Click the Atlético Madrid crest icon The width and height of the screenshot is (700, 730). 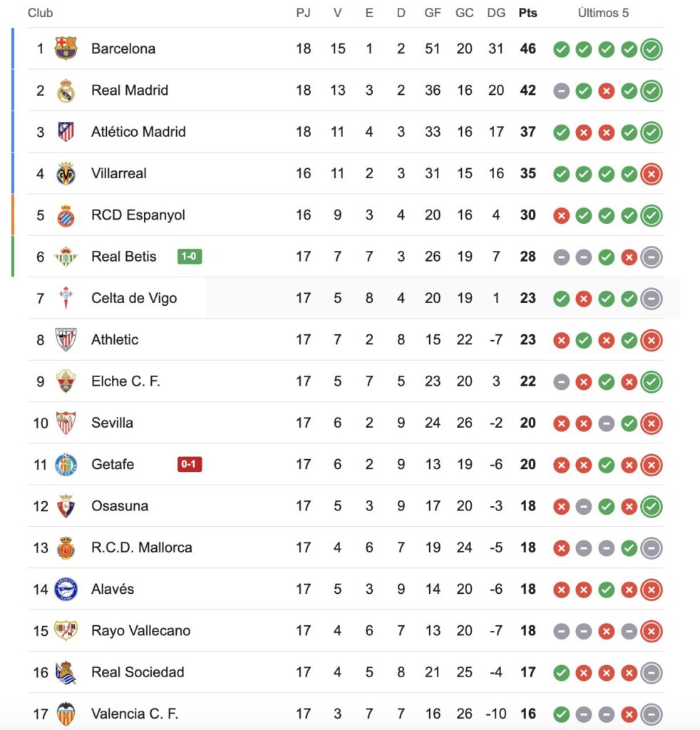point(66,132)
